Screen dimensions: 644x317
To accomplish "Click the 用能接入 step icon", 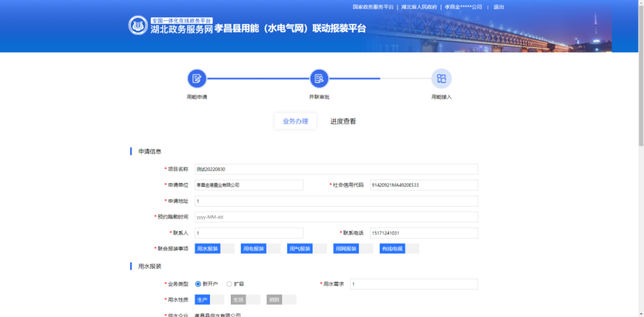I will coord(441,78).
